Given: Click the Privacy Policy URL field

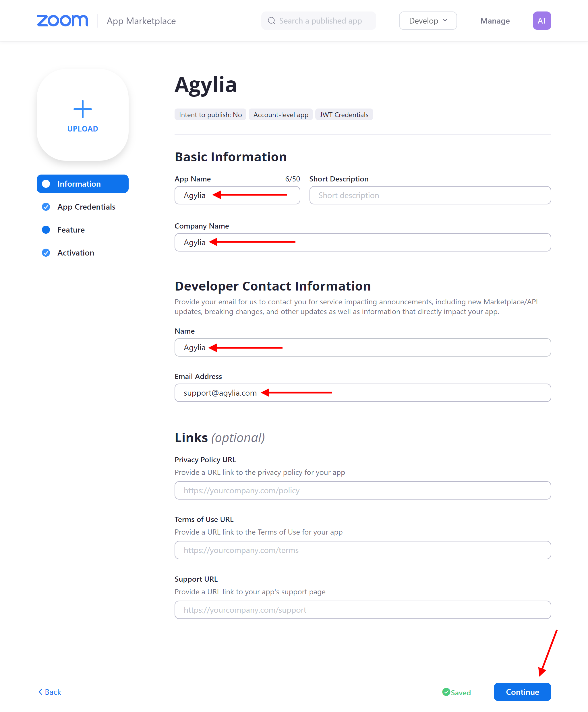Looking at the screenshot, I should click(363, 490).
